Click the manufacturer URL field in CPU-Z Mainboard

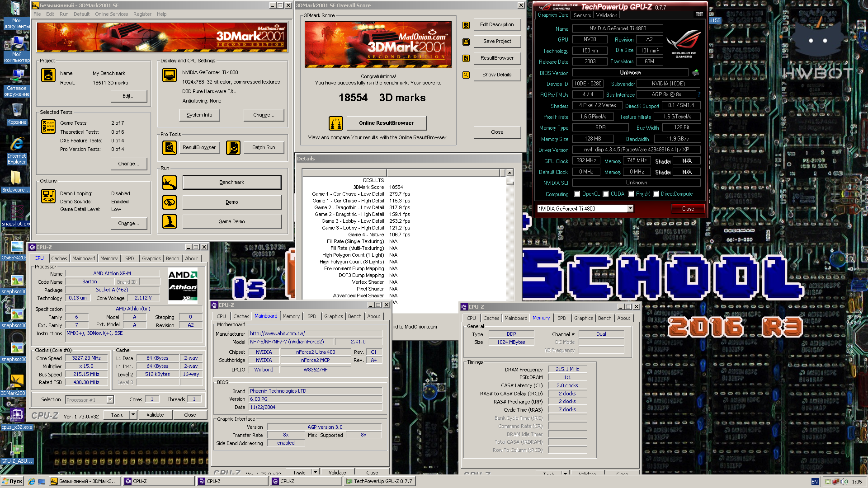pos(315,333)
